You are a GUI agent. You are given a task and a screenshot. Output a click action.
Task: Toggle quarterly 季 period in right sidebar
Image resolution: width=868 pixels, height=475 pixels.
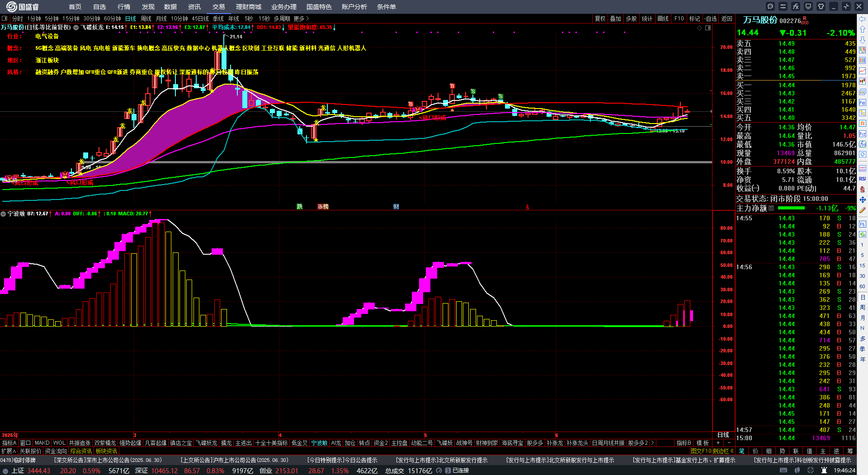(x=862, y=349)
